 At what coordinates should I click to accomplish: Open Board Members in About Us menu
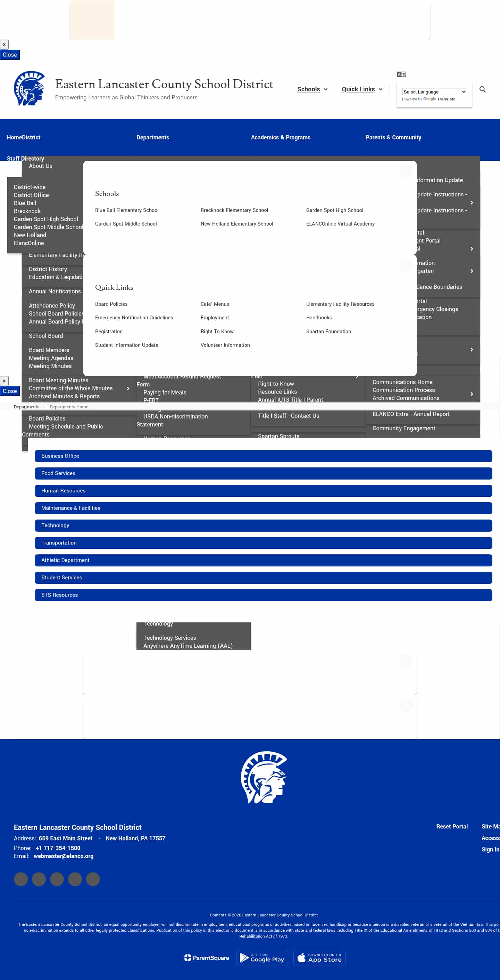(x=49, y=350)
